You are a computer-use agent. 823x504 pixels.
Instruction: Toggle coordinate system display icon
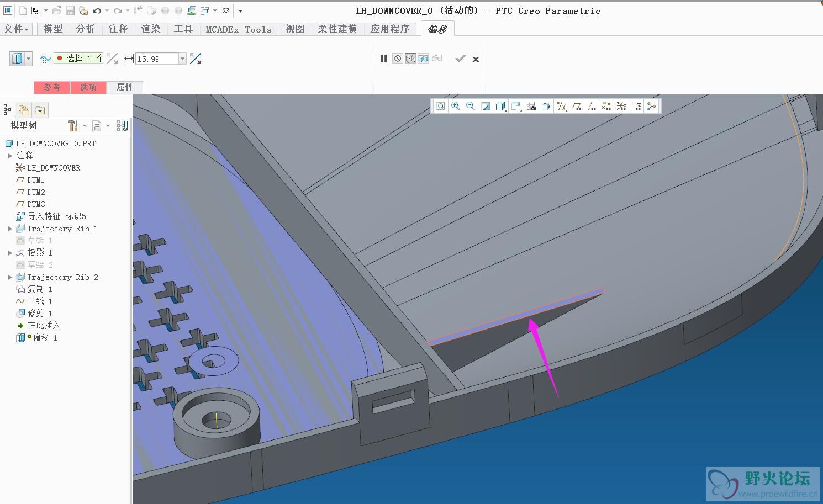[x=621, y=106]
